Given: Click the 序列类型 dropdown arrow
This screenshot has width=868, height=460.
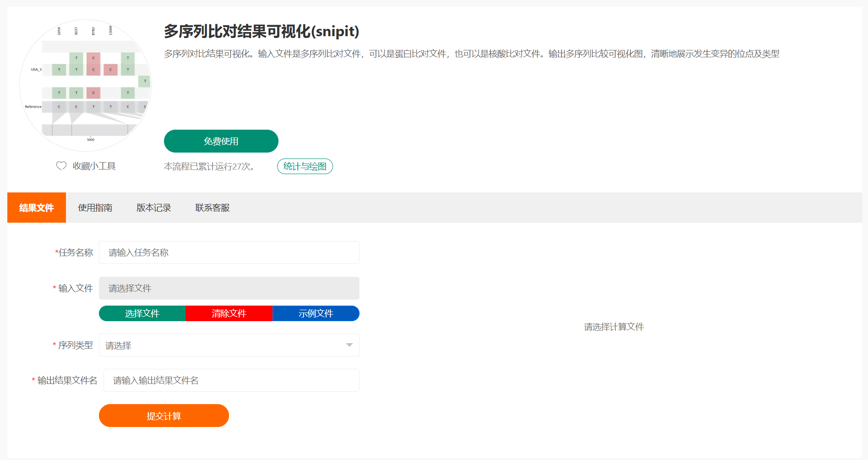Looking at the screenshot, I should 349,345.
